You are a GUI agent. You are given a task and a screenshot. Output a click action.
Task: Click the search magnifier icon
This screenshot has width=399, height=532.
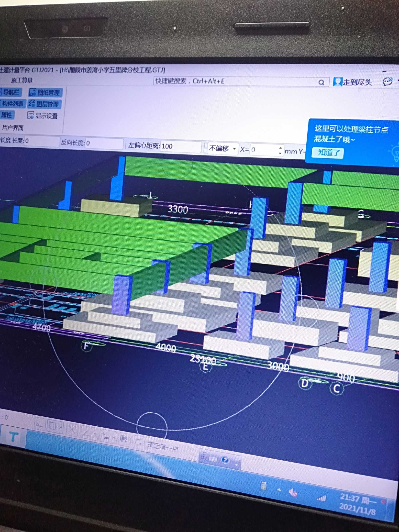pyautogui.click(x=322, y=82)
